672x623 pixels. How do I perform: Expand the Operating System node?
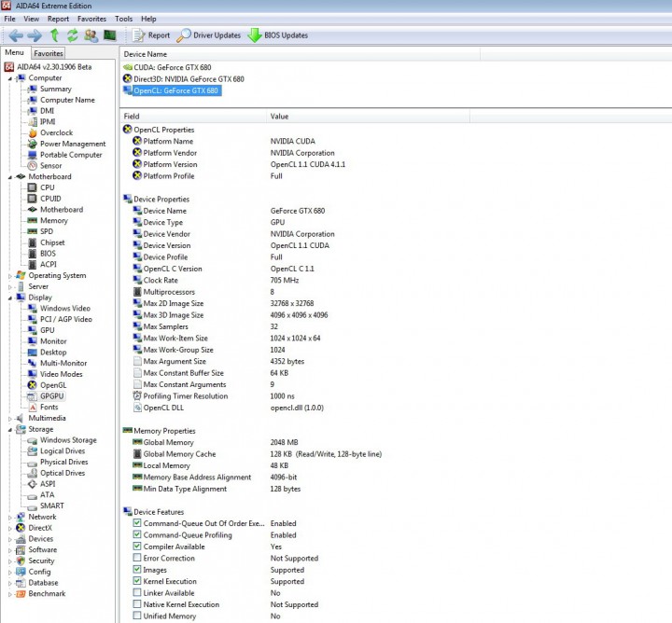click(x=10, y=276)
